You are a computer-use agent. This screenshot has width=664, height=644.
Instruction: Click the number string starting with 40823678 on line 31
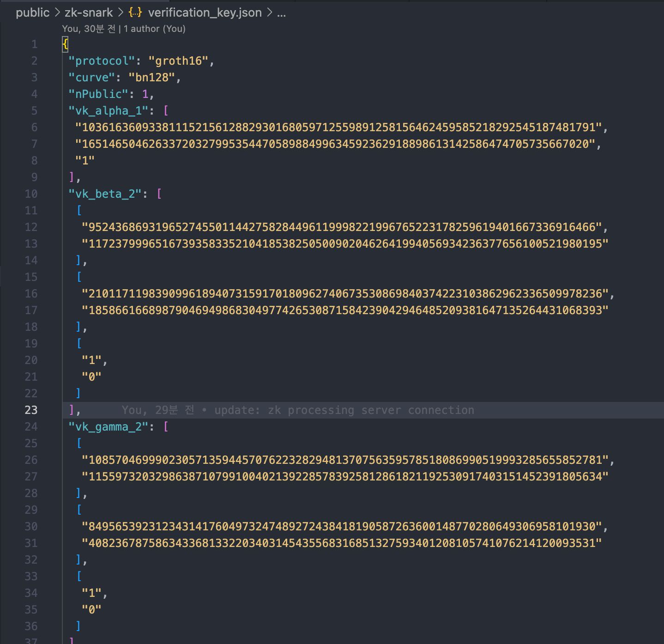tap(342, 543)
